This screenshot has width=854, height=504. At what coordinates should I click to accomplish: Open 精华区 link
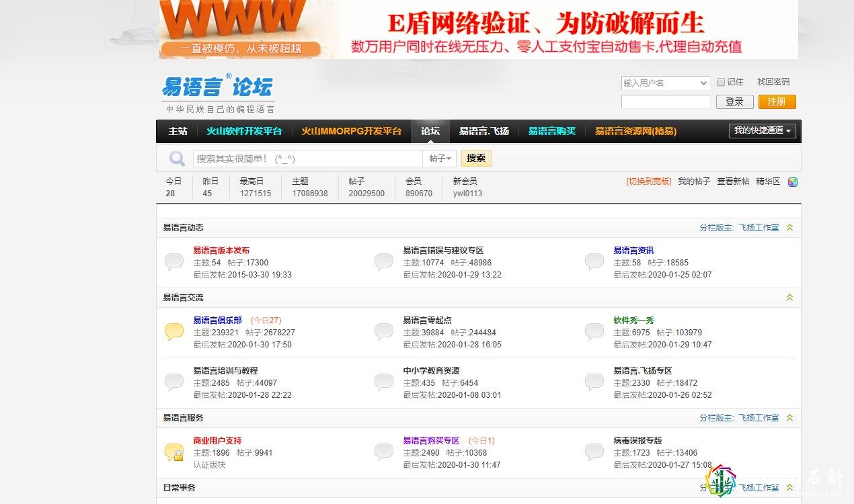pyautogui.click(x=768, y=181)
